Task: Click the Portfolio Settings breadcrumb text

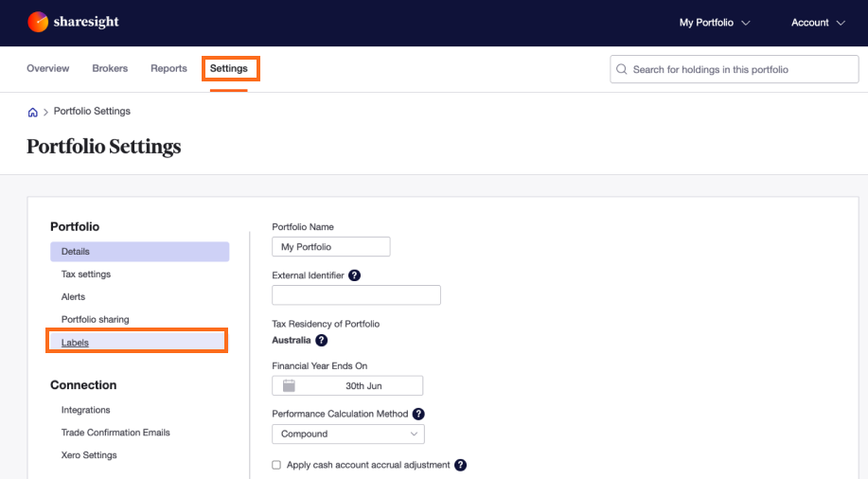Action: (x=92, y=111)
